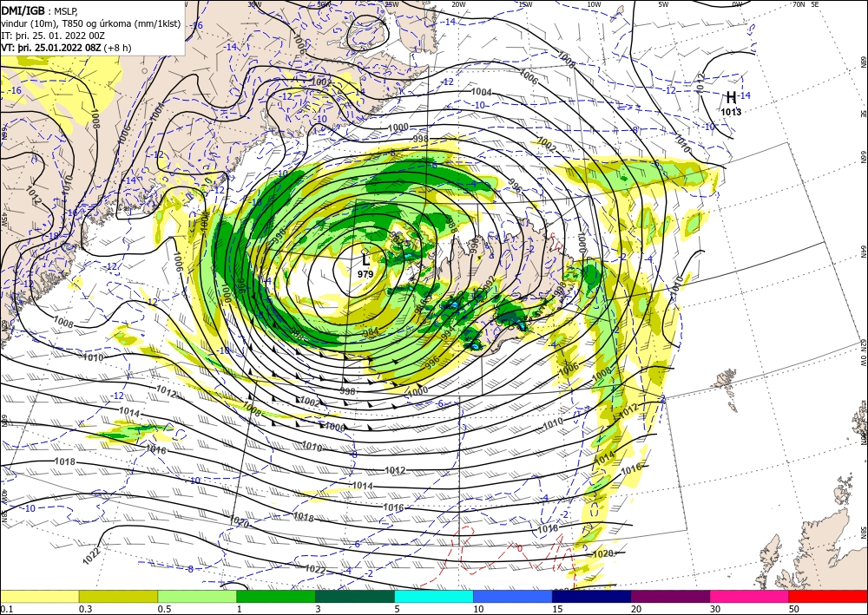The height and width of the screenshot is (615, 868).
Task: Click the light green 0.5–1 legend swatch
Action: (x=197, y=596)
